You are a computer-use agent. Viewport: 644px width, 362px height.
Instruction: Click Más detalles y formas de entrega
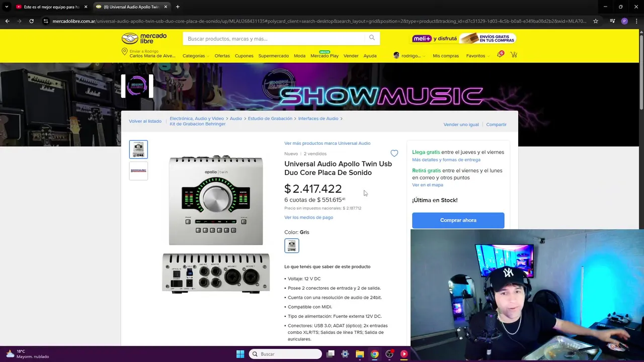(446, 160)
